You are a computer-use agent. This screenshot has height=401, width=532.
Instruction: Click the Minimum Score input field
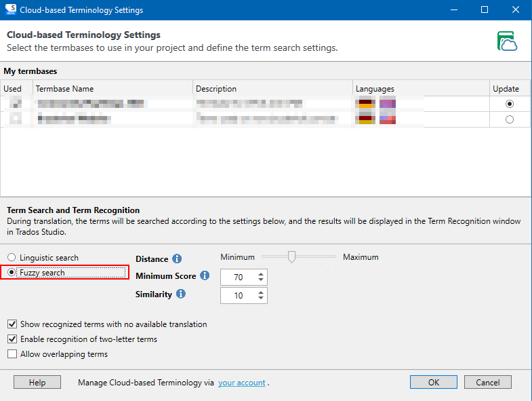pyautogui.click(x=239, y=278)
